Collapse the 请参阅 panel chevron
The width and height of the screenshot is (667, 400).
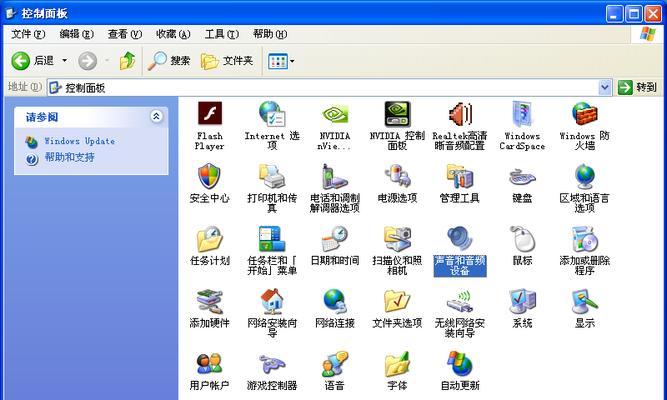pos(156,116)
